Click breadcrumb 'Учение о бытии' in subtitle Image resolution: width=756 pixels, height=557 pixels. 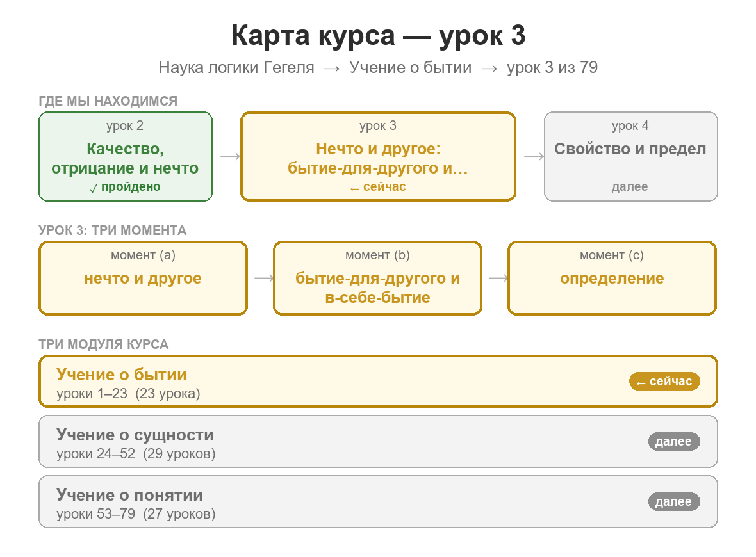[x=410, y=67]
